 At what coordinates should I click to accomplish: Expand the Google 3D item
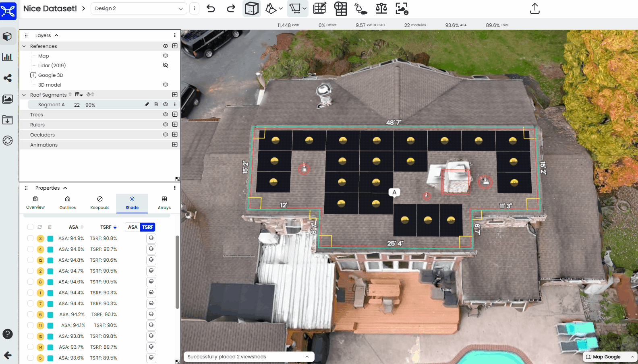tap(33, 75)
